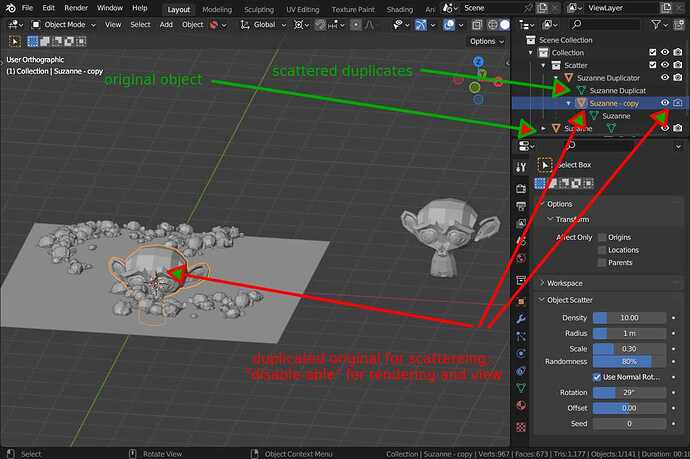Uncheck Use Normal Rotation checkbox

[x=597, y=377]
